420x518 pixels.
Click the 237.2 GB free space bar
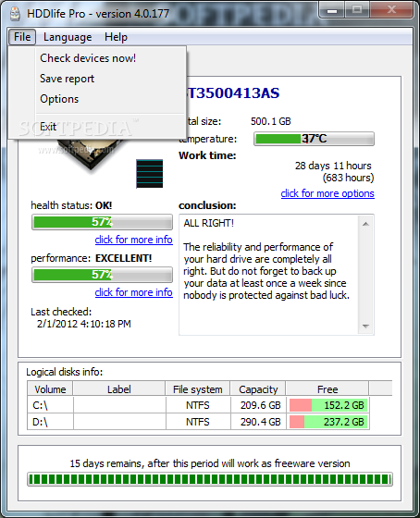(x=328, y=422)
